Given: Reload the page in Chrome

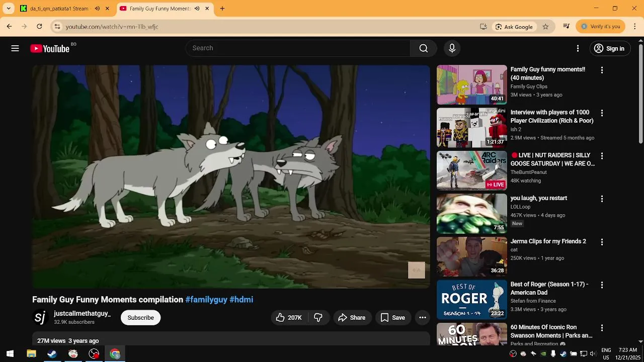Looking at the screenshot, I should (39, 27).
